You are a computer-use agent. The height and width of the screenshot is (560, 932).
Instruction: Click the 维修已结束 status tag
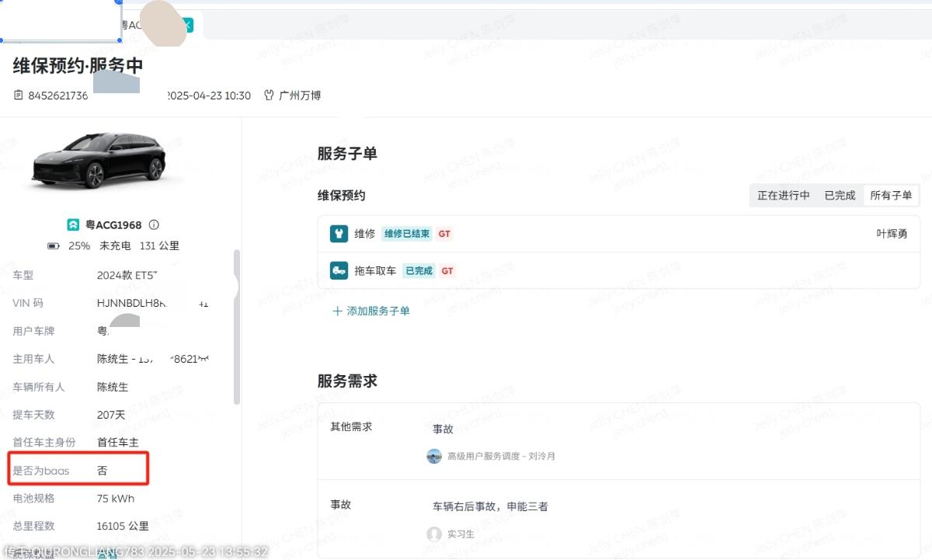point(406,233)
